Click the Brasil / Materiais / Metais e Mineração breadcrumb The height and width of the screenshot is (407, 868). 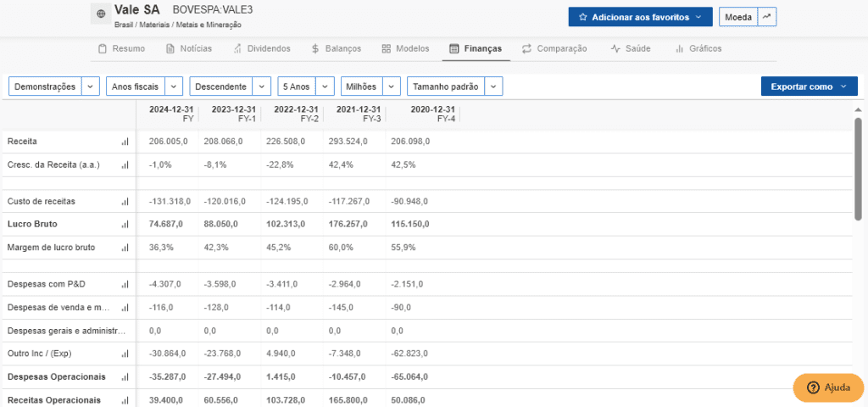tap(178, 25)
